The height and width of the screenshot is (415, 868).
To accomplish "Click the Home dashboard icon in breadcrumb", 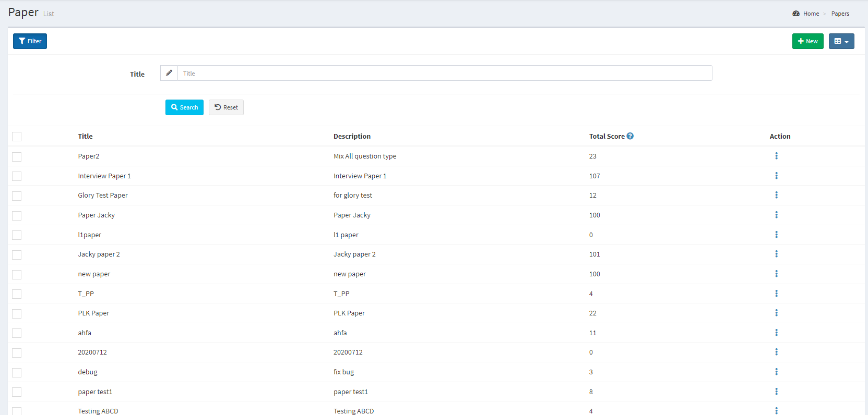I will coord(796,14).
